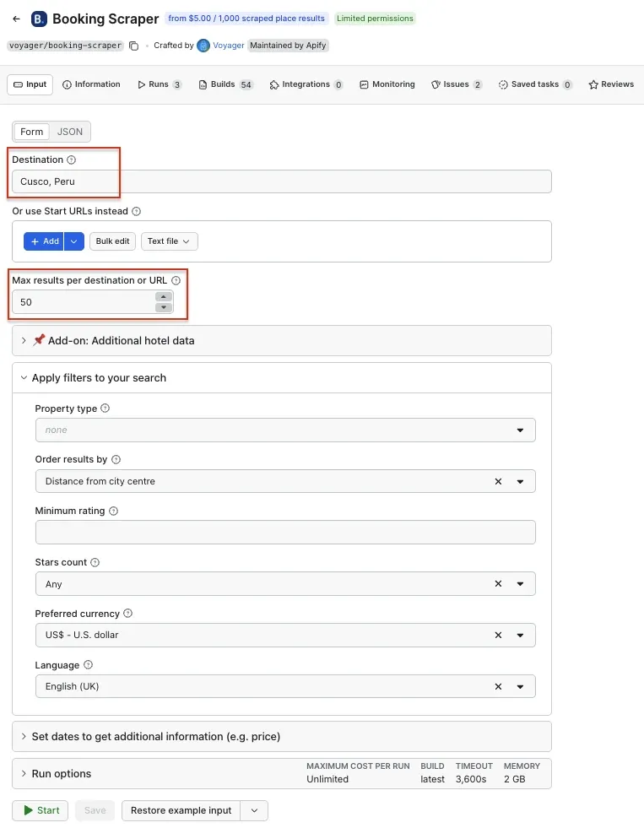Open the Information tab
Image resolution: width=644 pixels, height=828 pixels.
click(91, 84)
